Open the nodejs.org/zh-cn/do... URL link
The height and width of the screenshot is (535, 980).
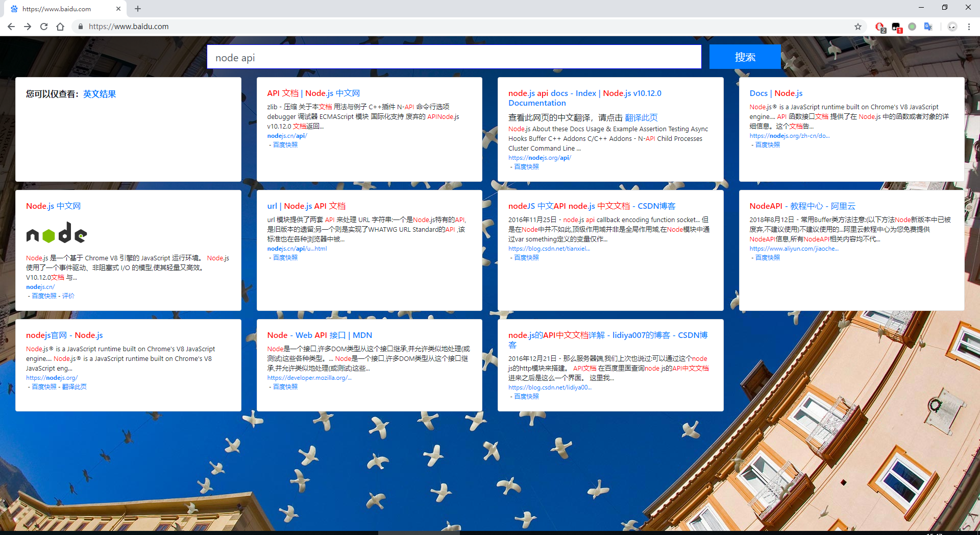tap(789, 136)
